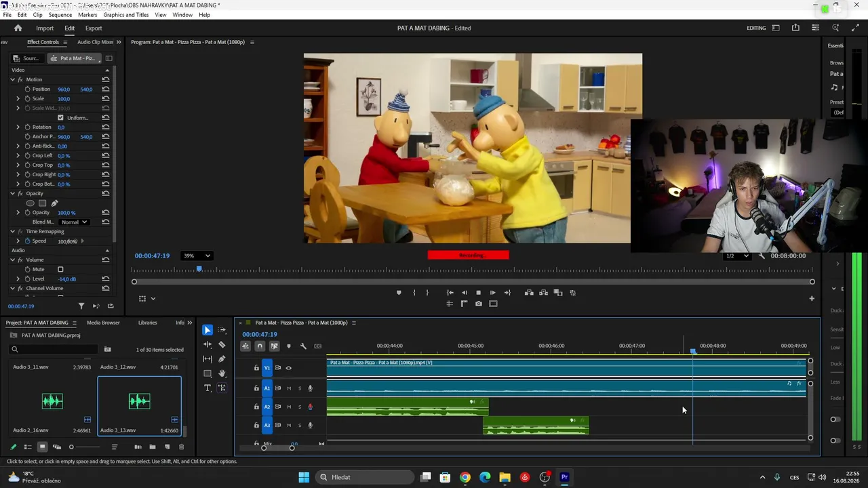Click the Extract button in Program monitor
Screen dimensions: 868x488
tap(544, 293)
